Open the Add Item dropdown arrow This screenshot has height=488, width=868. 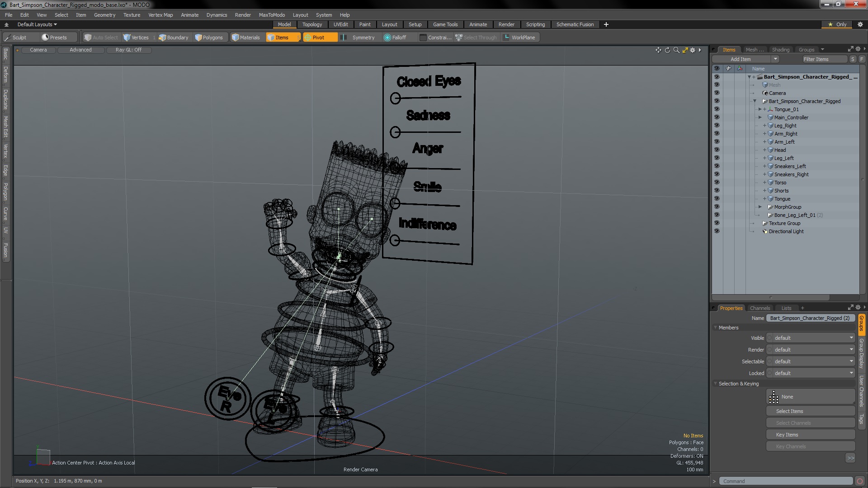tap(775, 59)
